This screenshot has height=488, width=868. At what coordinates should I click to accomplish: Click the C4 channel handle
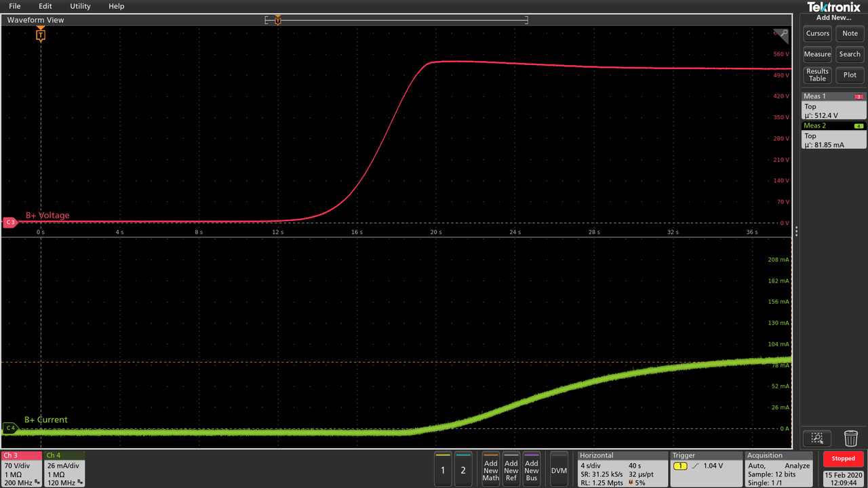tap(9, 428)
